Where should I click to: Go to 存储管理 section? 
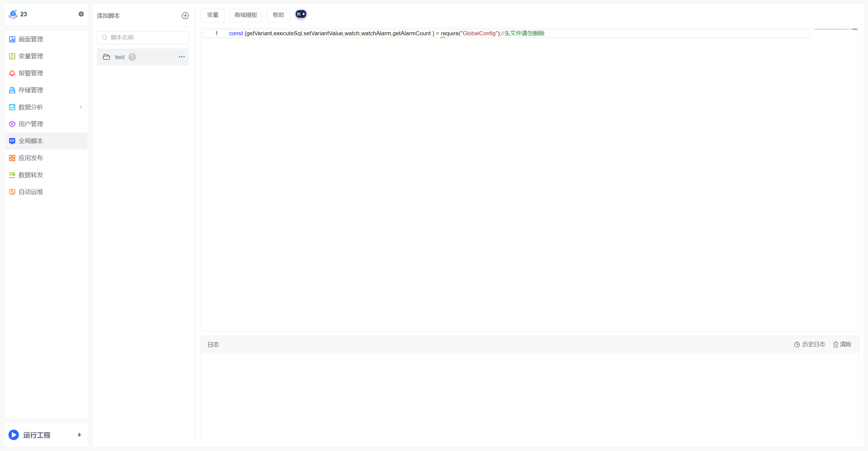click(x=31, y=90)
